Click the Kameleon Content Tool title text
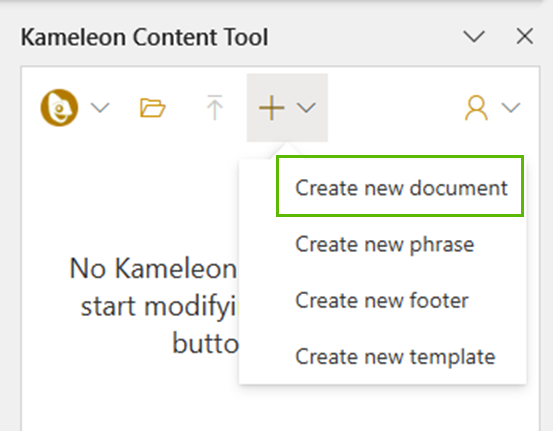The width and height of the screenshot is (553, 431). click(x=145, y=37)
